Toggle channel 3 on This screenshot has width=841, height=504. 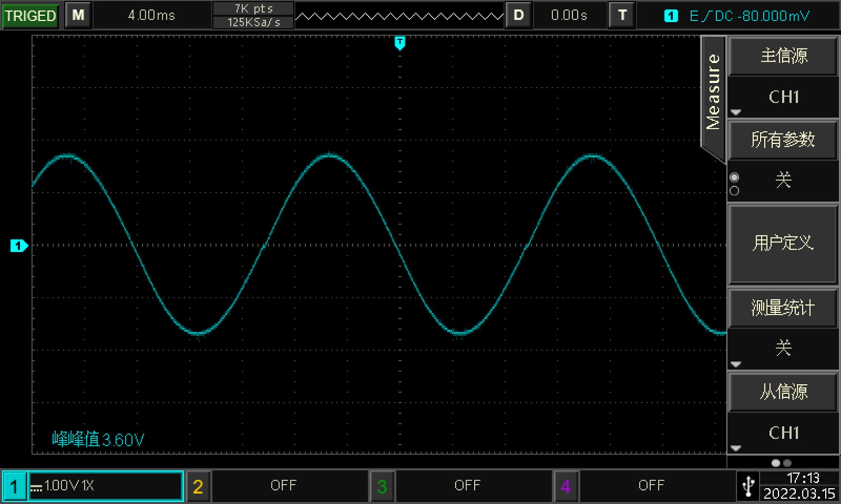[x=382, y=486]
